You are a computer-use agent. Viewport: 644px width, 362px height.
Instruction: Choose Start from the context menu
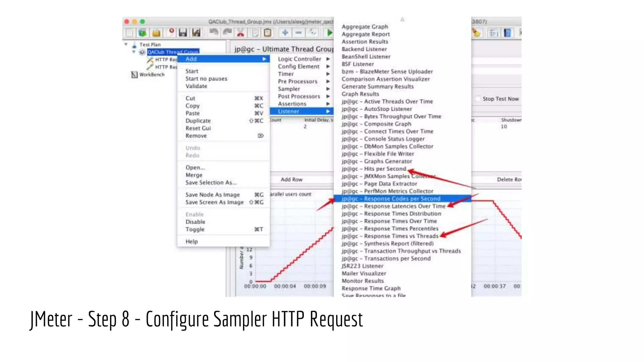[x=224, y=71]
